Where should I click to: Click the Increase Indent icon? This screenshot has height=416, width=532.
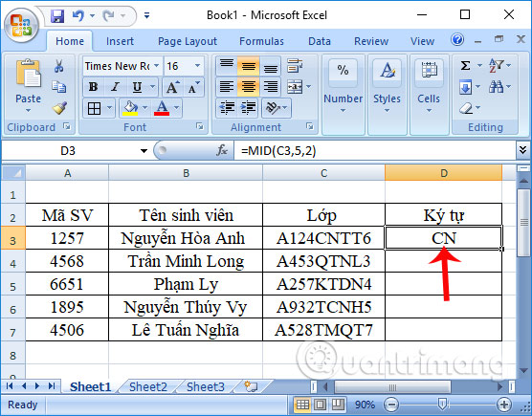(x=248, y=107)
